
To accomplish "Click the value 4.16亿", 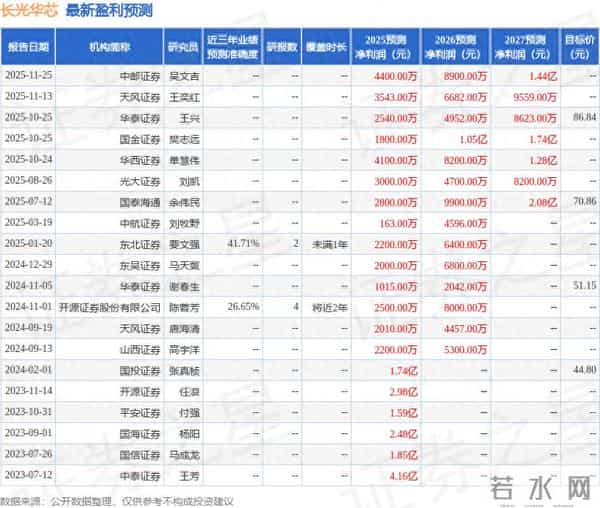I will (x=403, y=476).
